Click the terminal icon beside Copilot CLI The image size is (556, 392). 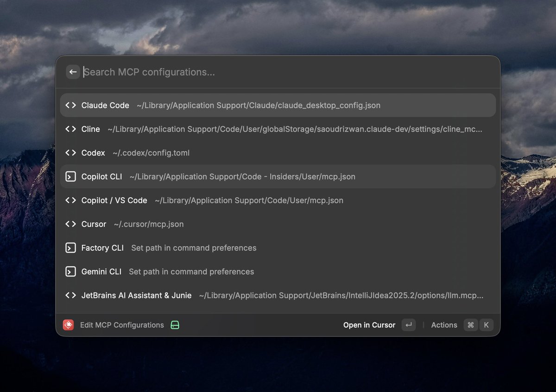[70, 177]
